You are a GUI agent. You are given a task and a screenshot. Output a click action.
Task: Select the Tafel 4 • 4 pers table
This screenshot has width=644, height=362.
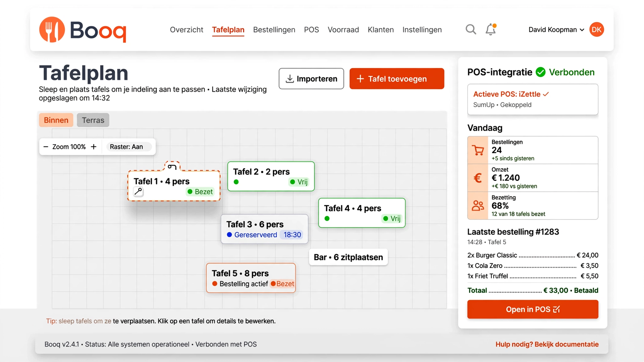click(x=362, y=213)
